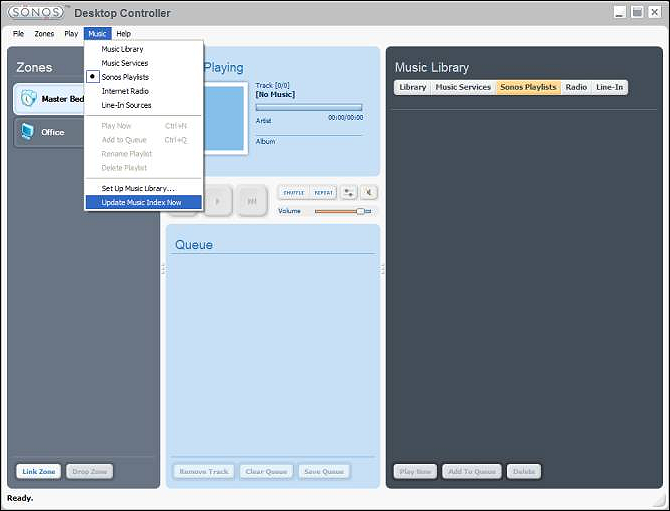Click the 00:00/00:00 time display
670x511 pixels.
coord(346,117)
